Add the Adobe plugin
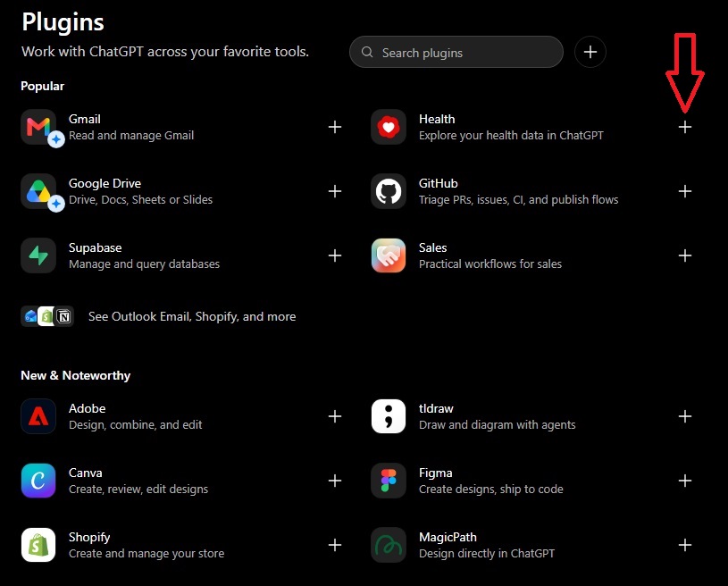Image resolution: width=728 pixels, height=586 pixels. 335,416
